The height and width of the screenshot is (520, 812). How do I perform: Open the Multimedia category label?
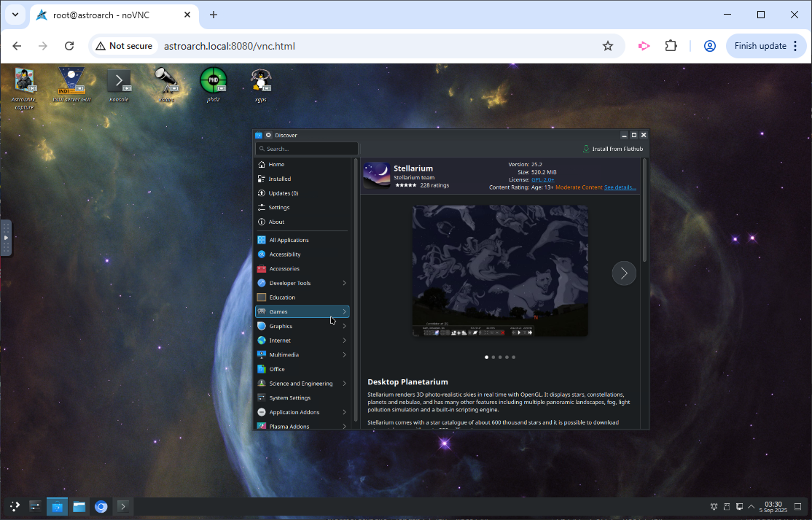284,354
